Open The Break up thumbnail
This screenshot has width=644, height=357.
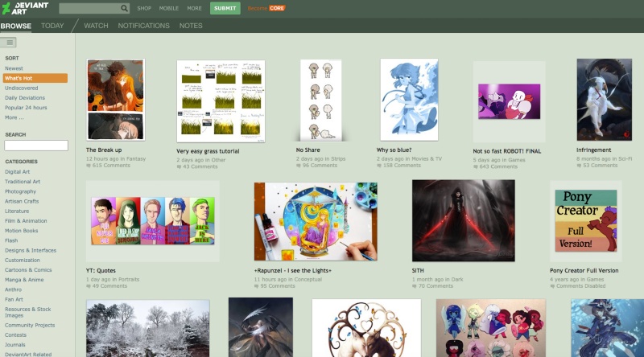[115, 100]
